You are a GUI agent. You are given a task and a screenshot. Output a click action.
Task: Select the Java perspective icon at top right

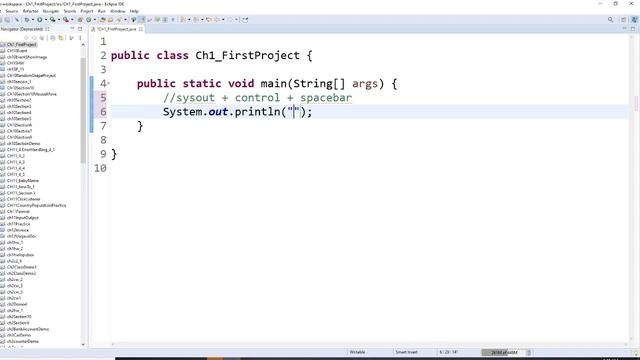coord(634,20)
